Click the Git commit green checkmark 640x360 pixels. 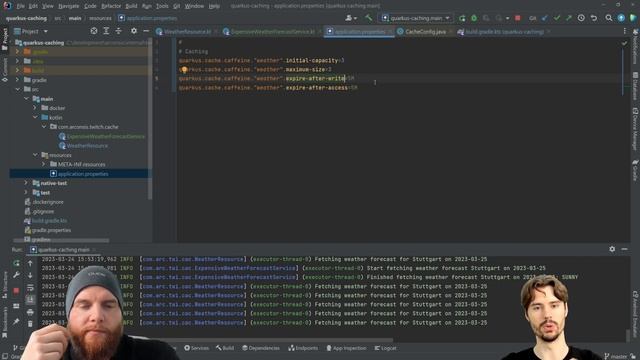[x=557, y=18]
